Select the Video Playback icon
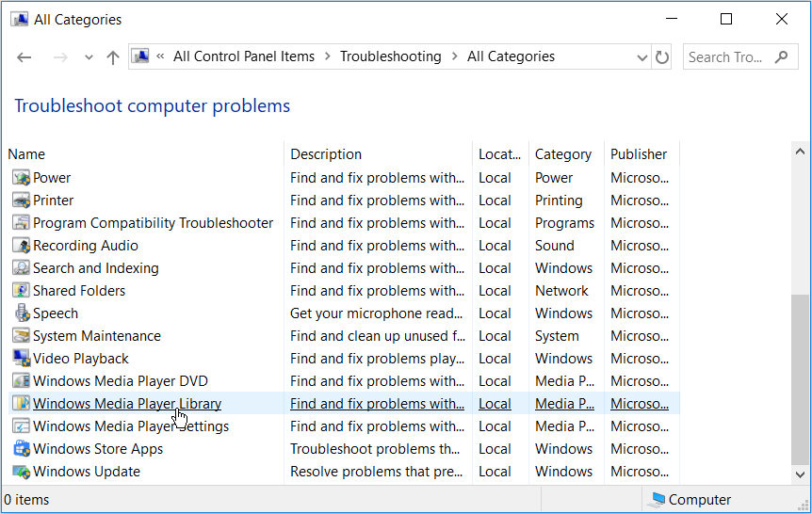Viewport: 812px width, 514px height. 21,358
